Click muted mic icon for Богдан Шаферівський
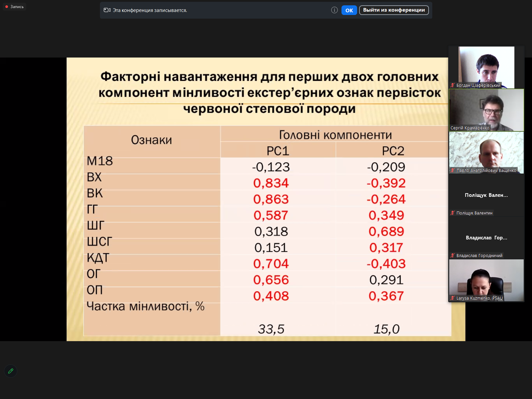532x399 pixels. [x=453, y=85]
